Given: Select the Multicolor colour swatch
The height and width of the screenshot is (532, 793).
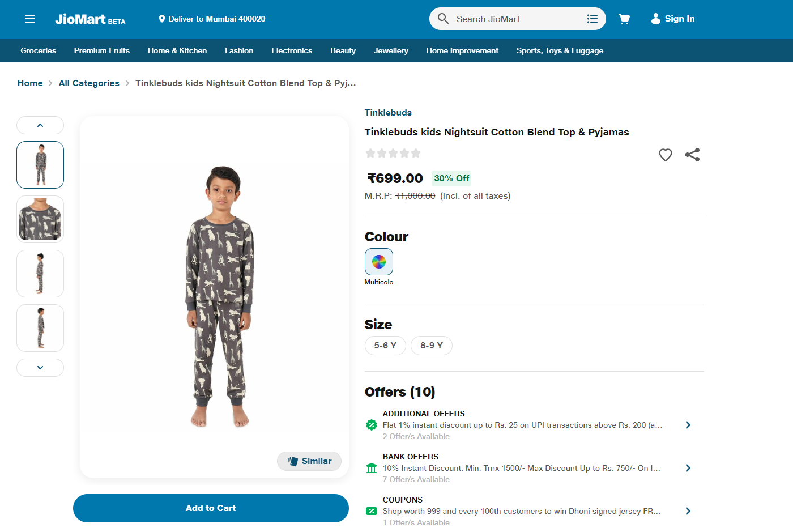Looking at the screenshot, I should [x=379, y=262].
